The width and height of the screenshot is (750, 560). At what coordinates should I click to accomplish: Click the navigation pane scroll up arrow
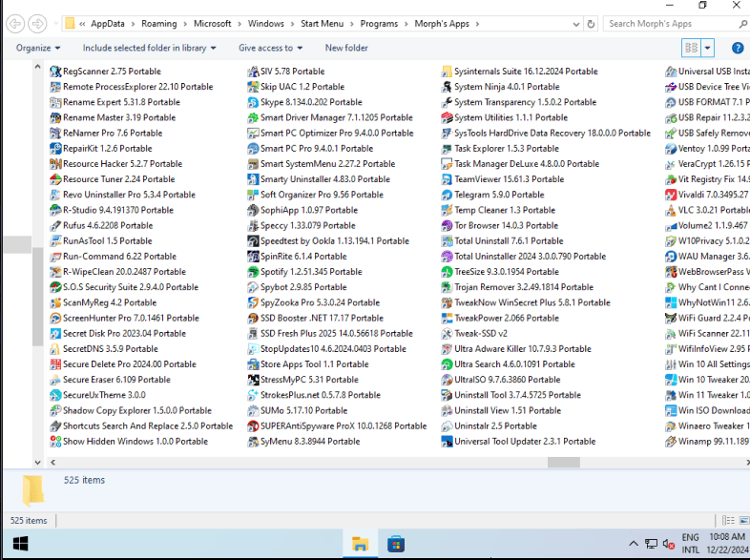pyautogui.click(x=37, y=68)
